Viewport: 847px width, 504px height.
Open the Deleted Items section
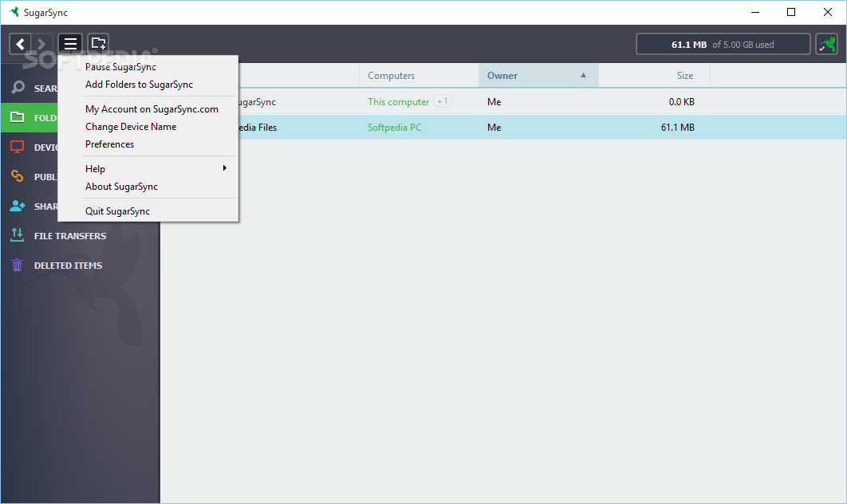(68, 266)
